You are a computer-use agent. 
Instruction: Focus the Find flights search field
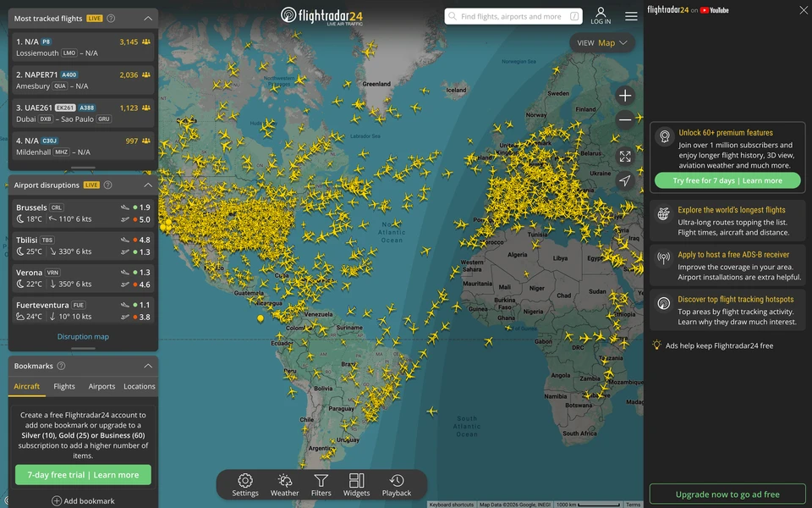point(513,16)
